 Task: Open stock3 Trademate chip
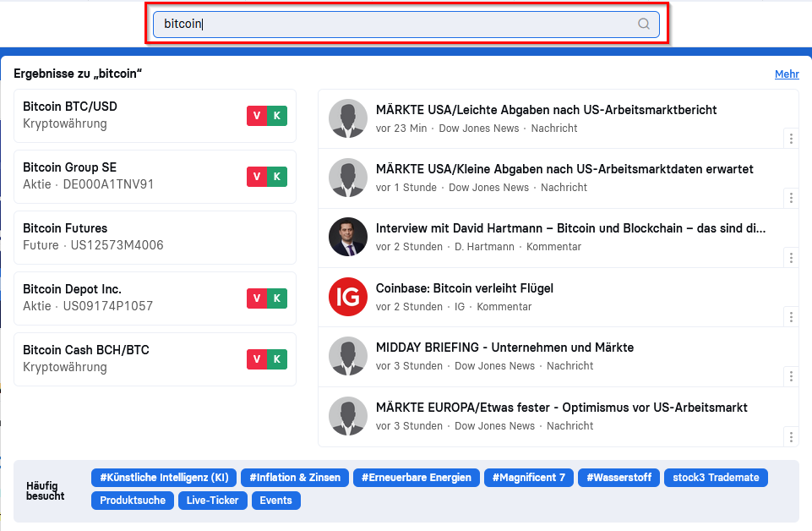(717, 478)
